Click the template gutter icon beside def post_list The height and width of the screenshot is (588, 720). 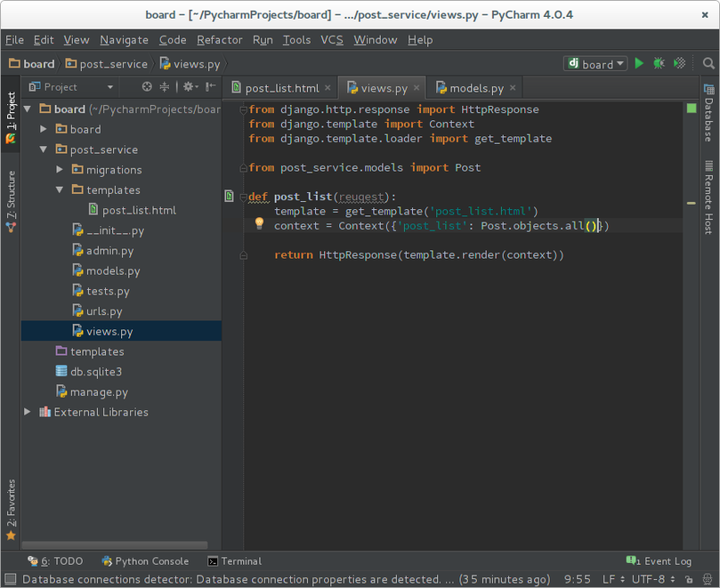[229, 196]
